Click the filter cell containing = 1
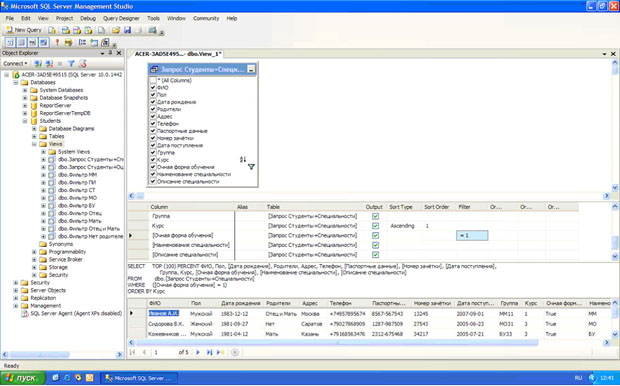Viewport: 620px width, 386px height. [472, 235]
